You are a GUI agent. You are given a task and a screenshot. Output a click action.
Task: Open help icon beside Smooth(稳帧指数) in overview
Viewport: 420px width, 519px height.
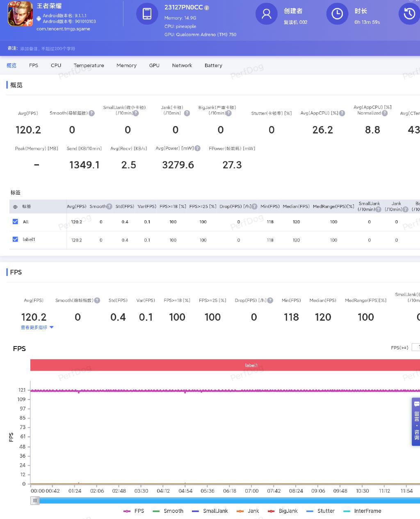tap(91, 113)
